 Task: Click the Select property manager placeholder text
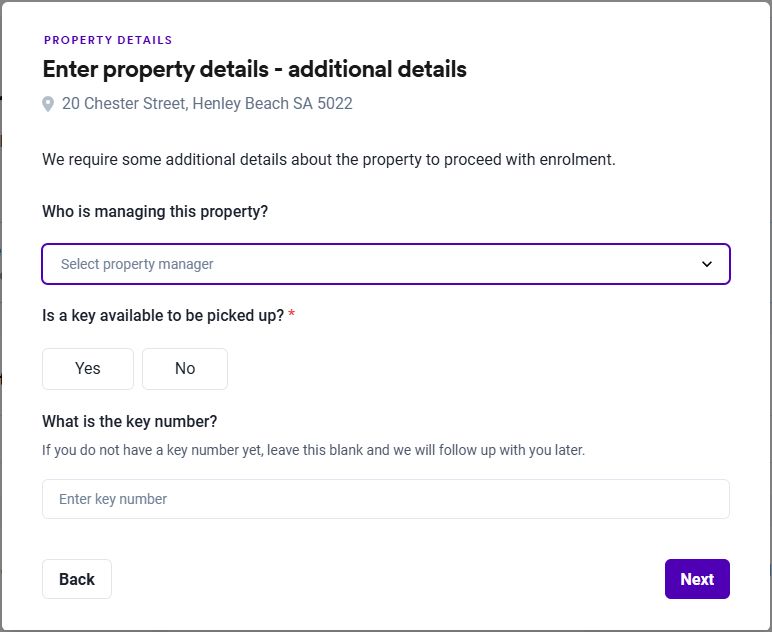137,264
